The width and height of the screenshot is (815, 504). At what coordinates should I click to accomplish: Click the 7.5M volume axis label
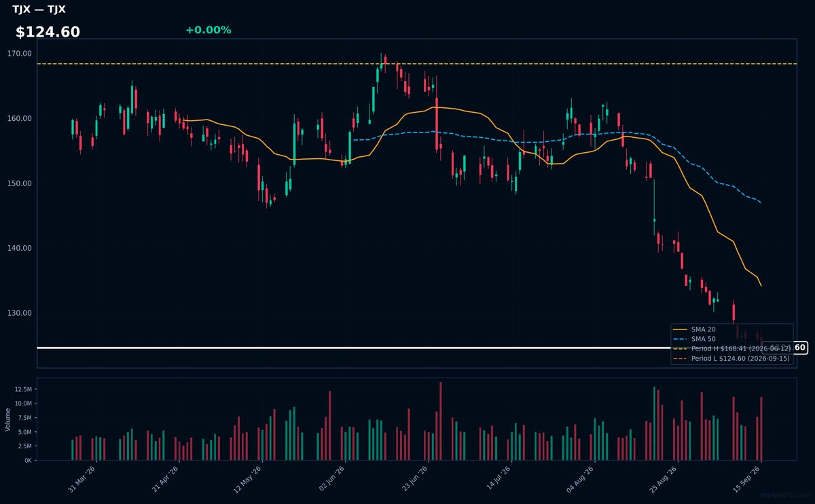pyautogui.click(x=24, y=418)
